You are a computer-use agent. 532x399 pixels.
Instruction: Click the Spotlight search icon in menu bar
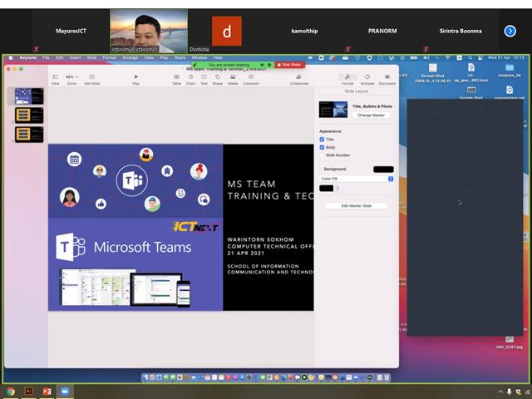pyautogui.click(x=470, y=57)
